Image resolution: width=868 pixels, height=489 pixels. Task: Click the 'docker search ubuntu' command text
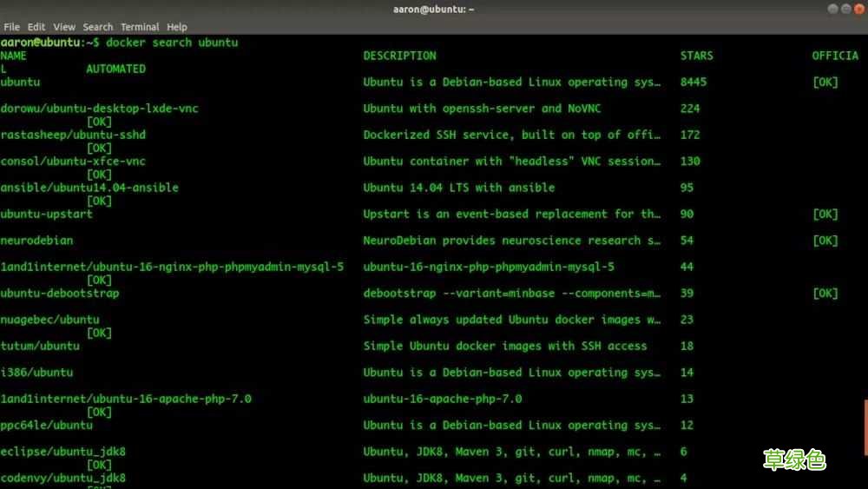pos(172,43)
